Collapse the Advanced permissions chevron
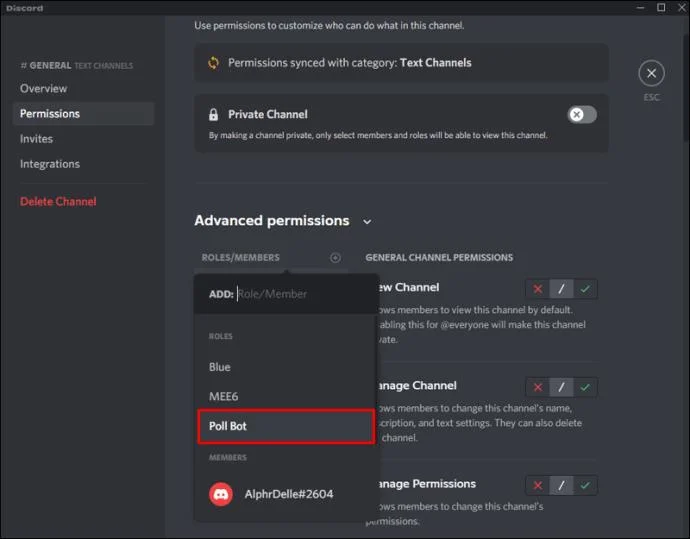Screen dimensions: 690x539 [367, 222]
